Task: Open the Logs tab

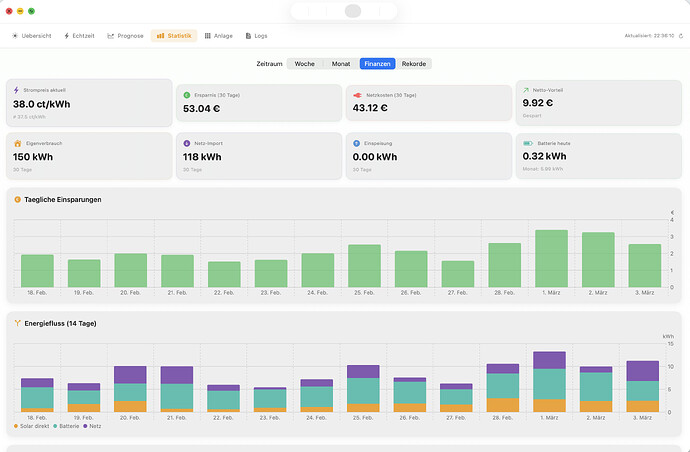Action: pyautogui.click(x=256, y=36)
